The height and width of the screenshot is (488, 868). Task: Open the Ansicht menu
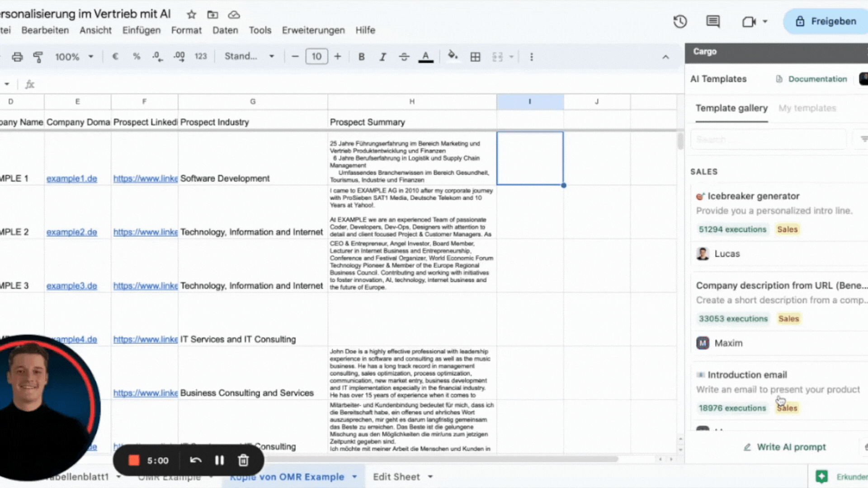point(95,30)
